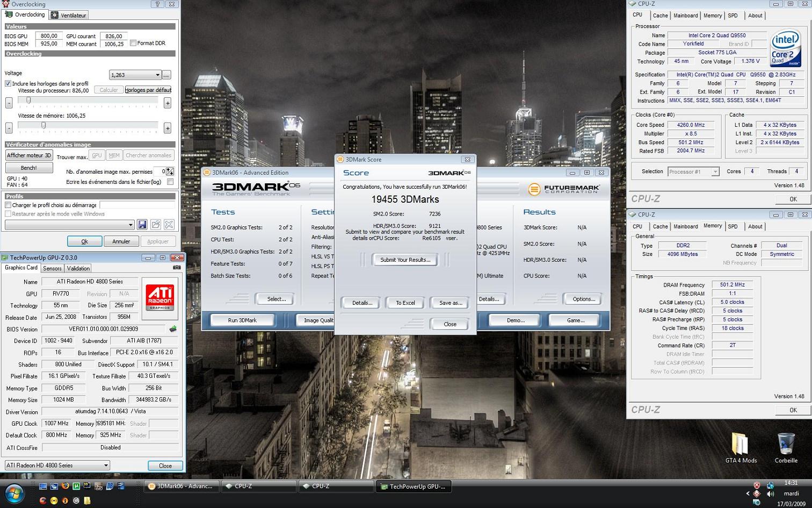The width and height of the screenshot is (812, 508).
Task: Click the processor speed slider thumb
Action: [x=28, y=100]
